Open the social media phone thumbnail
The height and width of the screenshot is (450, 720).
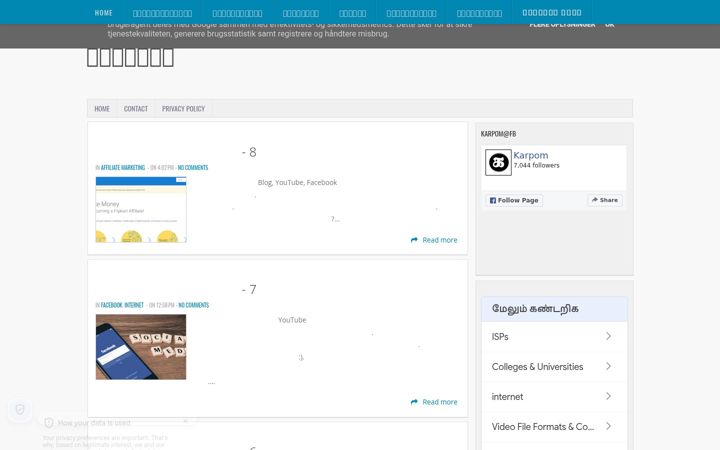click(x=141, y=347)
